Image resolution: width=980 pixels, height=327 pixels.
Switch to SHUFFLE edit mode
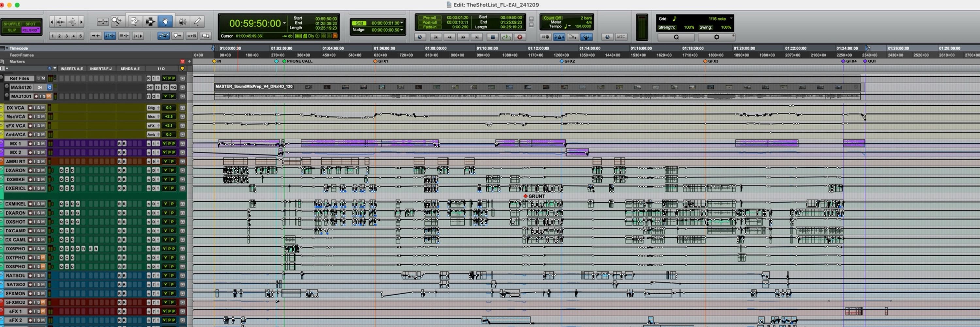coord(12,24)
